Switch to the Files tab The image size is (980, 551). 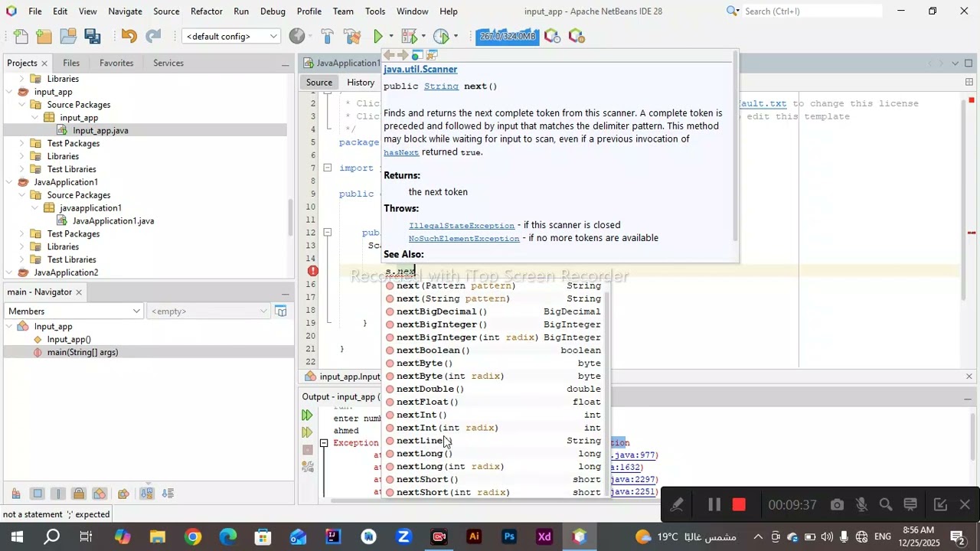71,63
